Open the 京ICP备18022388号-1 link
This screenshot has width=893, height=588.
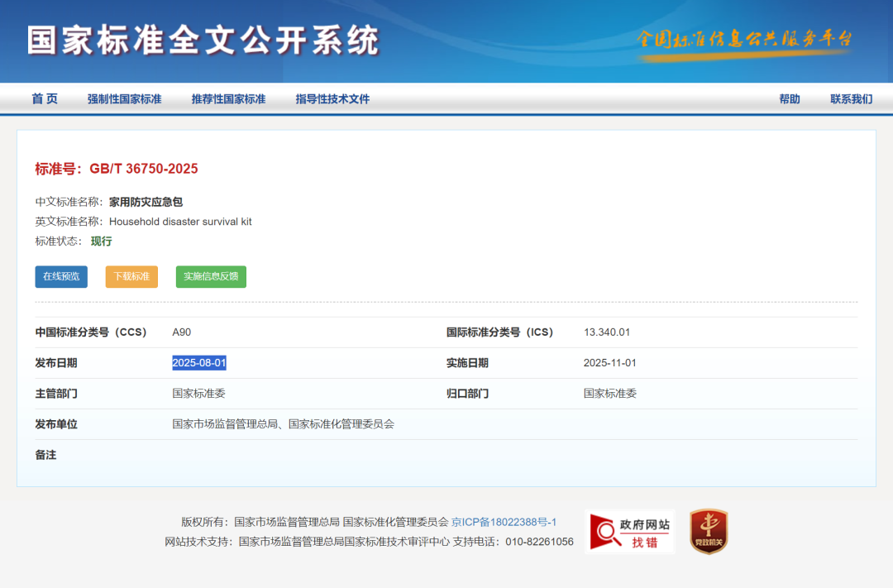click(504, 522)
